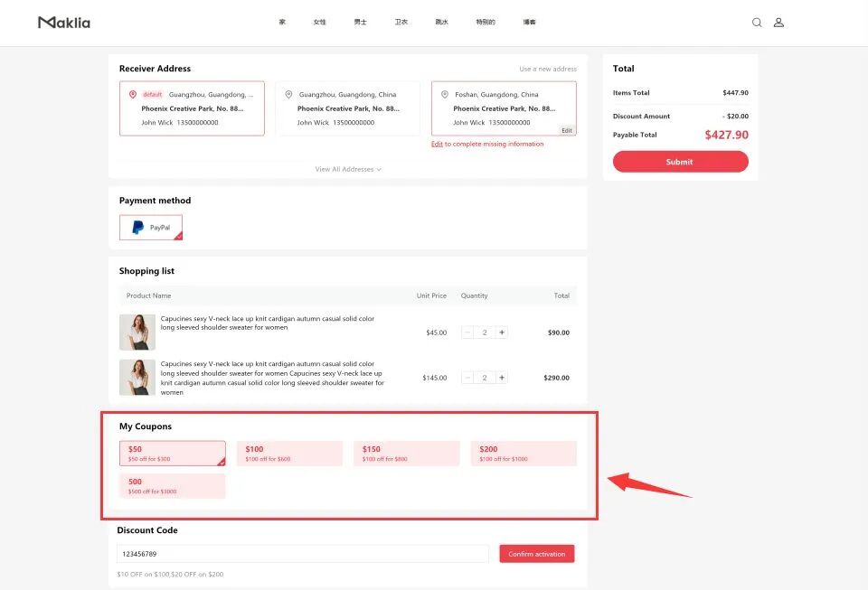Click Use a new address link
The image size is (868, 590).
click(548, 69)
